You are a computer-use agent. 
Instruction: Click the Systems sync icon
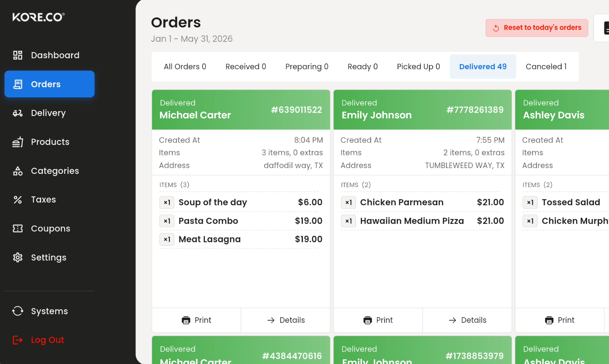click(x=18, y=311)
